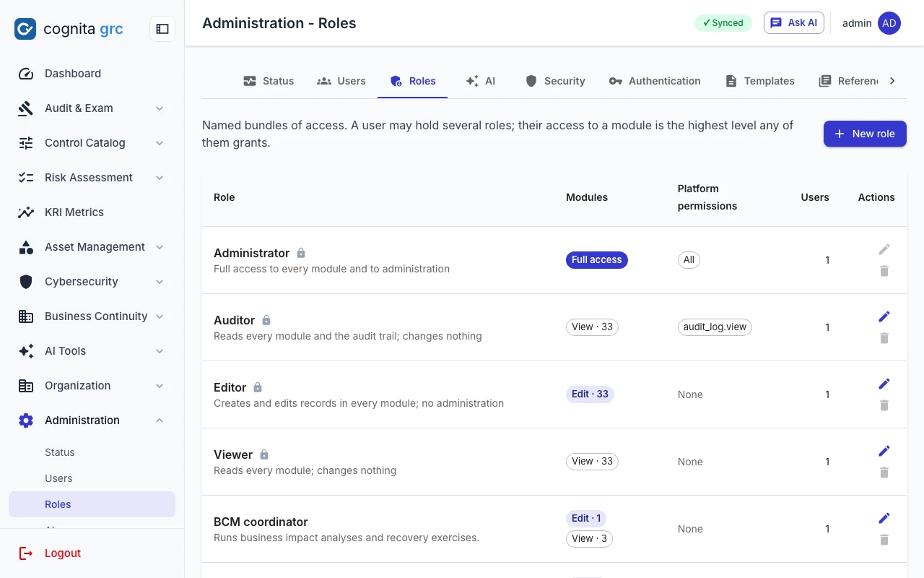Click the Full access badge for Administrator
Screen dimensions: 924x578
[597, 260]
